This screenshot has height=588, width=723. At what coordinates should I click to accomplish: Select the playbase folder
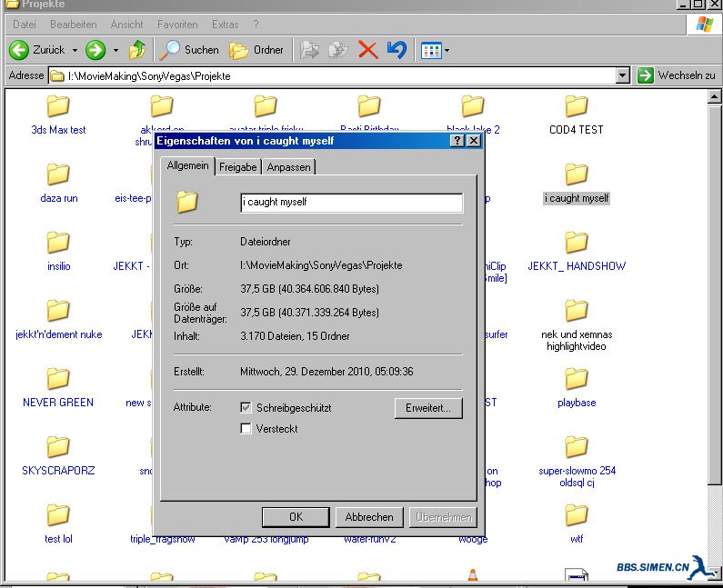(577, 387)
